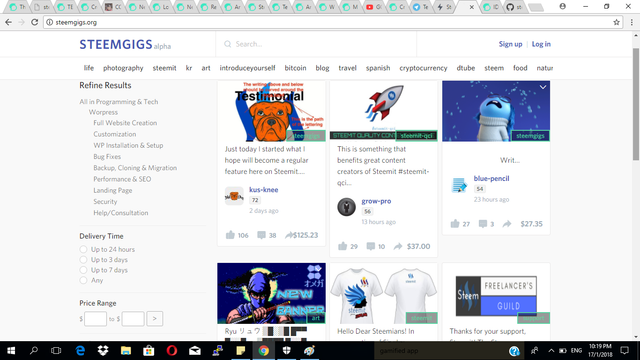The width and height of the screenshot is (640, 360).
Task: Open comments on kus-knee post
Action: click(x=261, y=235)
